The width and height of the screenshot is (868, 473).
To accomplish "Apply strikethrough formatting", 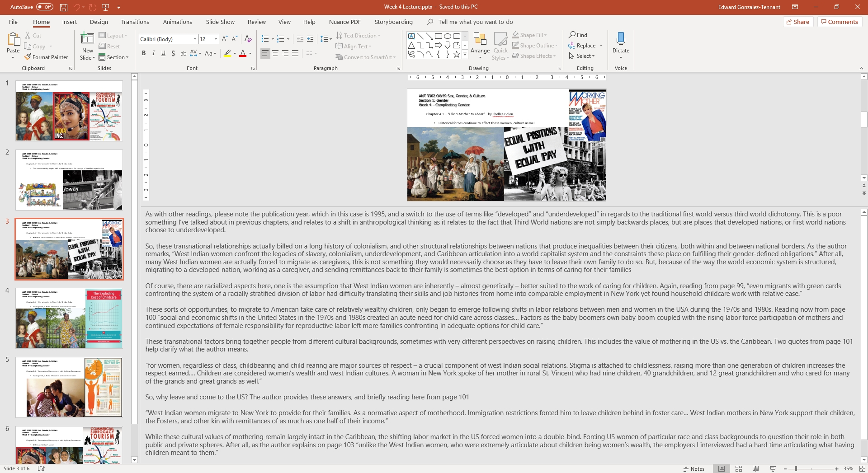I will click(x=183, y=53).
